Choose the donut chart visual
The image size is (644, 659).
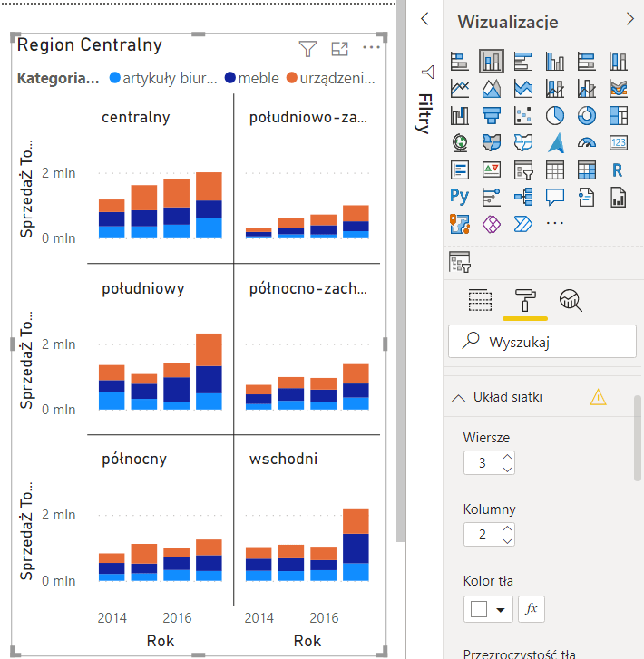(587, 115)
